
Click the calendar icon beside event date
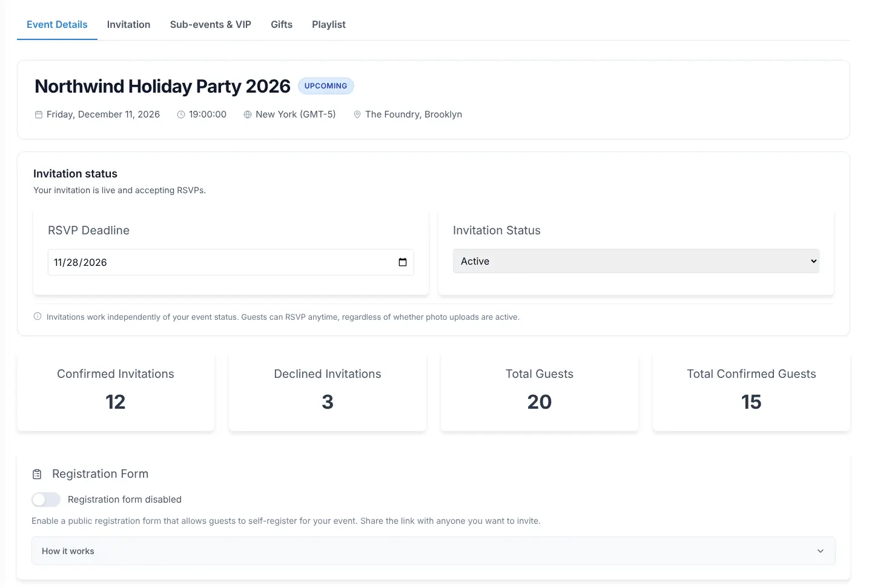click(39, 114)
